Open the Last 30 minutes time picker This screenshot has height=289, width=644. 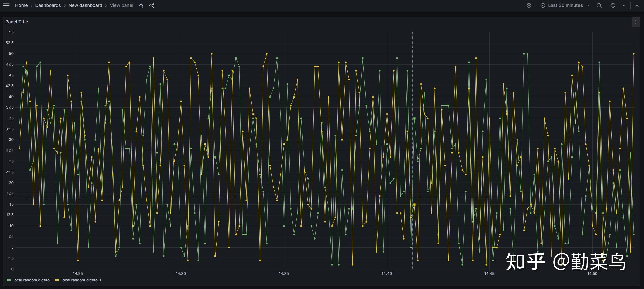565,5
